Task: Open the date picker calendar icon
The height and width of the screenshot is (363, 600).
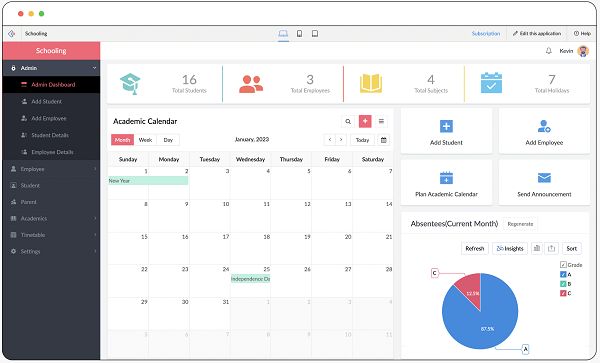Action: (x=383, y=140)
